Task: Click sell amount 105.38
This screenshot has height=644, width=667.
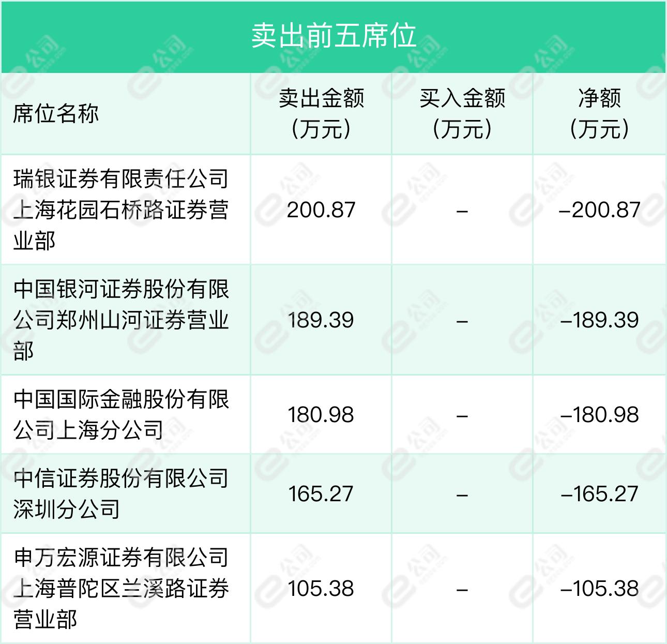Action: pyautogui.click(x=321, y=589)
